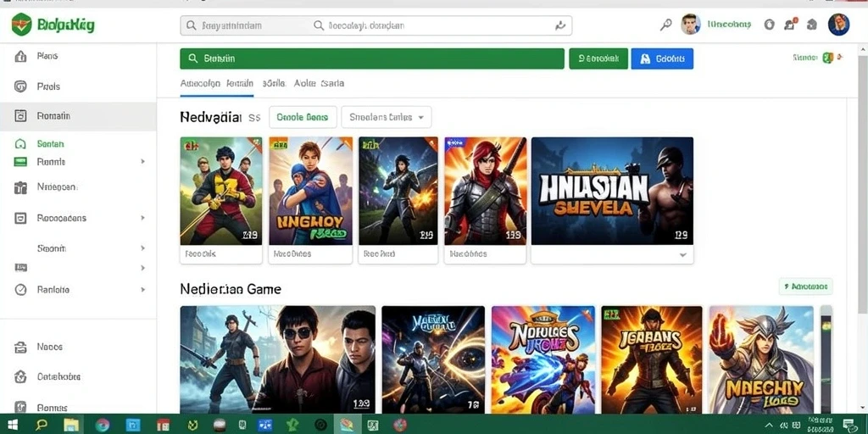Open the NNGHOY game card
The height and width of the screenshot is (434, 868).
click(x=310, y=200)
